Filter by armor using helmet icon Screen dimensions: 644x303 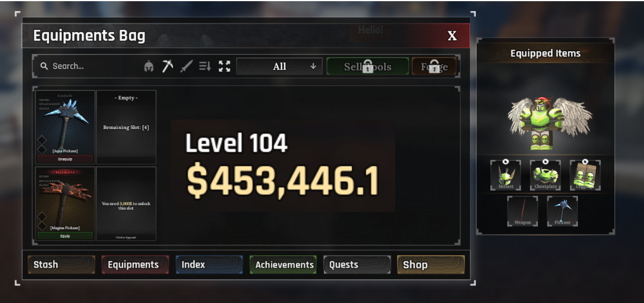point(149,66)
